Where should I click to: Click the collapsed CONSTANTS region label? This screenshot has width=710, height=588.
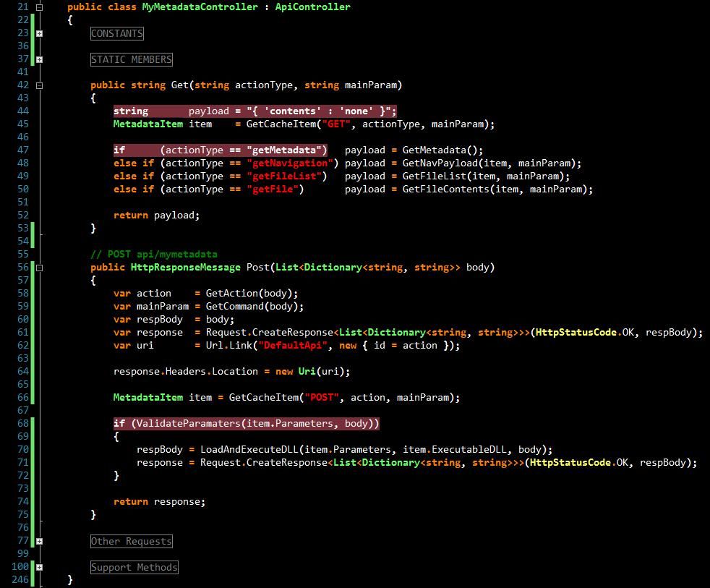coord(117,33)
